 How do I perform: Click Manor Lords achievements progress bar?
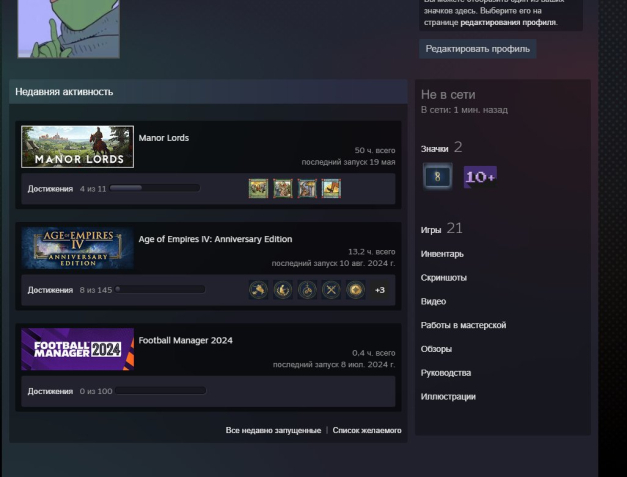tap(155, 188)
